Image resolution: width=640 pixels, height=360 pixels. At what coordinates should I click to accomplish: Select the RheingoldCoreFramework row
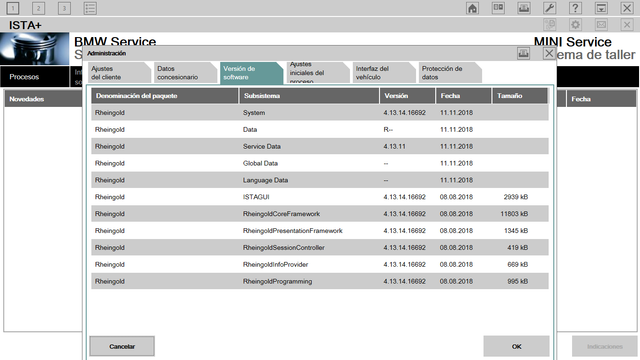tap(320, 214)
